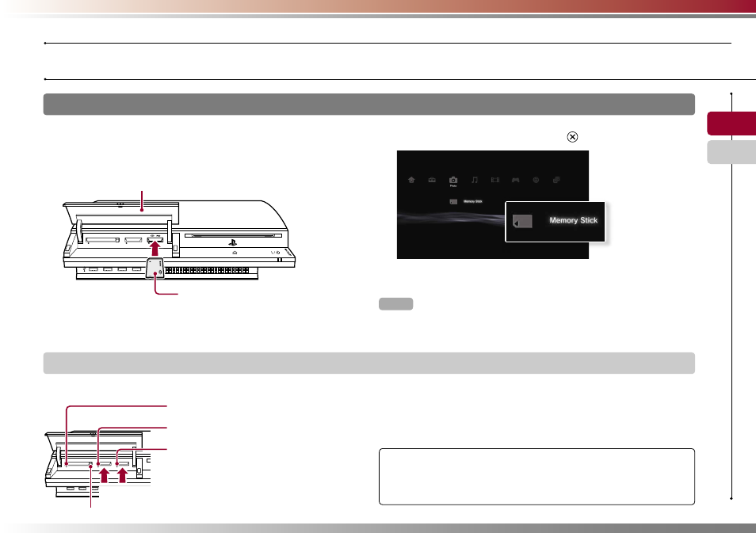The width and height of the screenshot is (756, 533).
Task: Select the small Memory Stick item under Photo
Action: 466,201
